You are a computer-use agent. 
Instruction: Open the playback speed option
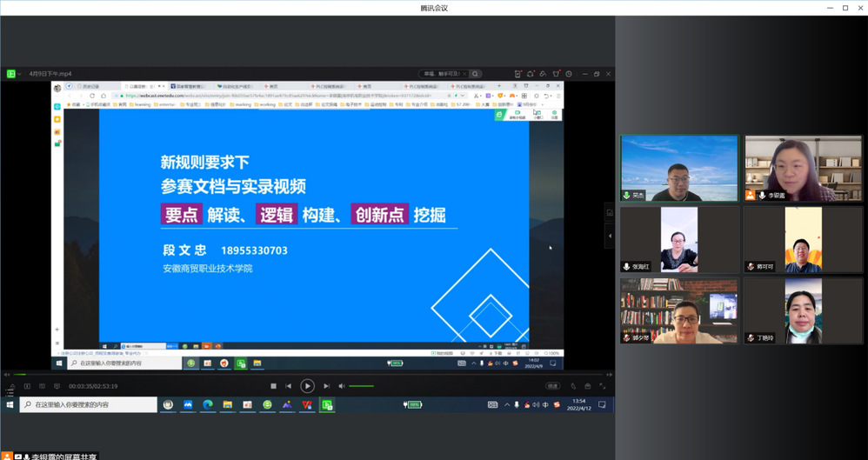click(552, 386)
